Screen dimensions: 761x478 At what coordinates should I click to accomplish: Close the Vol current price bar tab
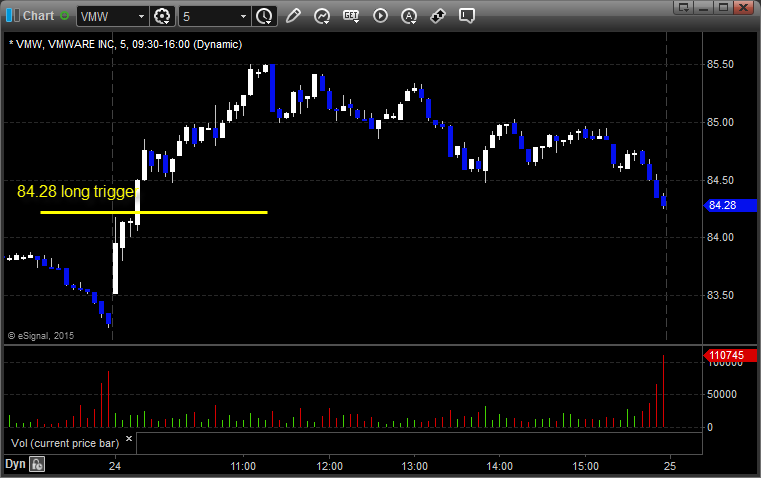tap(129, 439)
